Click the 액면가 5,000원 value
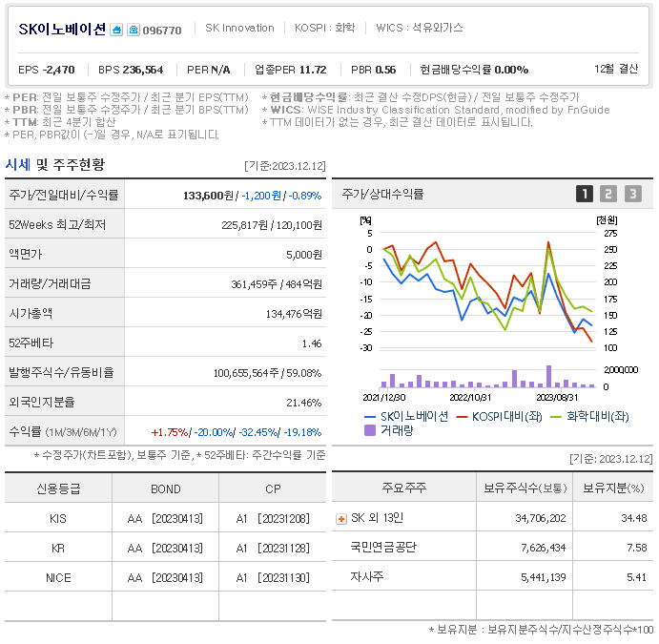This screenshot has height=644, width=659. [x=304, y=255]
